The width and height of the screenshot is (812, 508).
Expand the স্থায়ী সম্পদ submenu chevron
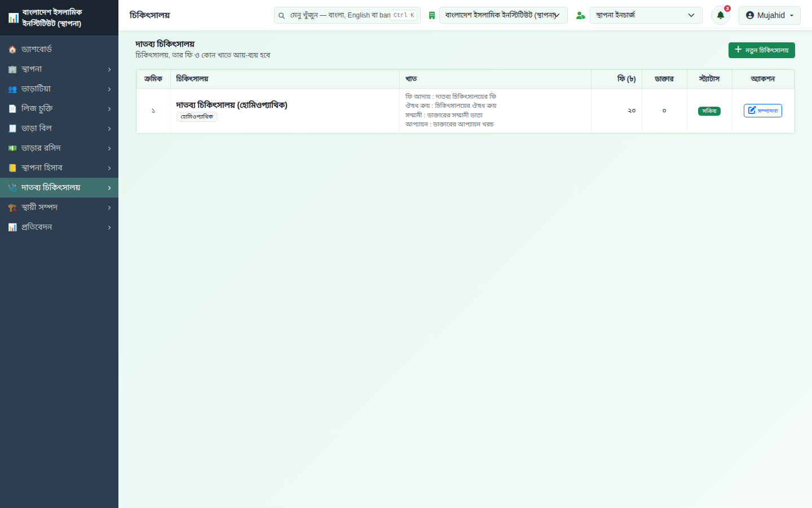click(x=109, y=208)
